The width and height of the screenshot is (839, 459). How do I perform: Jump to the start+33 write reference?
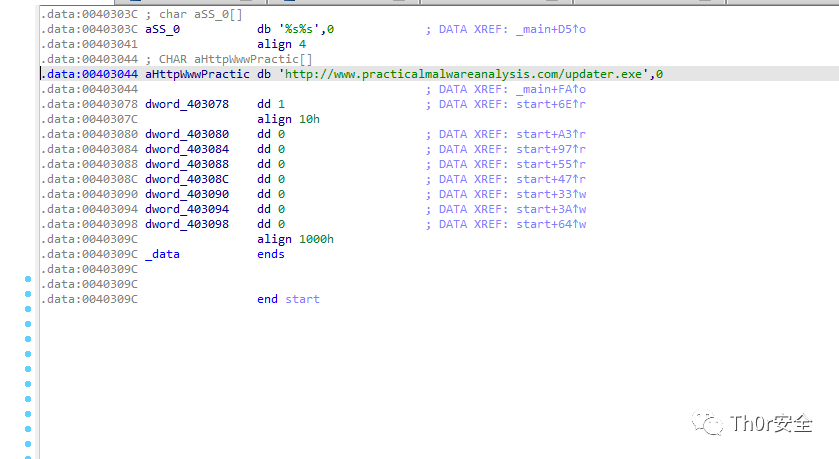[x=551, y=194]
